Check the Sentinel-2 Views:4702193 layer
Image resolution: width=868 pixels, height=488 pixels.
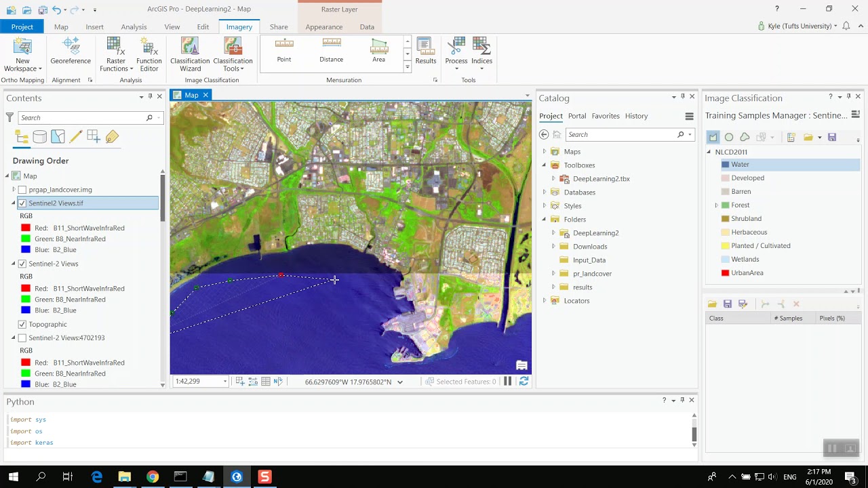(x=22, y=338)
